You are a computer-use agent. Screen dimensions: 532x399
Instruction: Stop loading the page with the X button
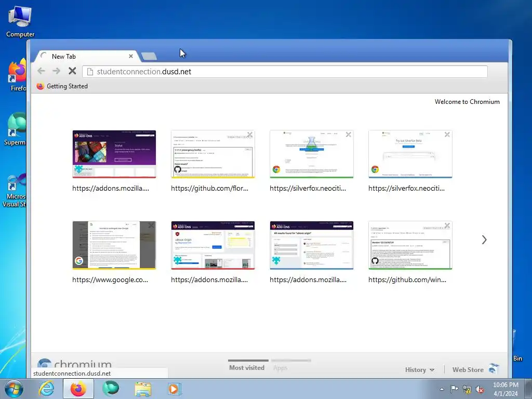(72, 71)
